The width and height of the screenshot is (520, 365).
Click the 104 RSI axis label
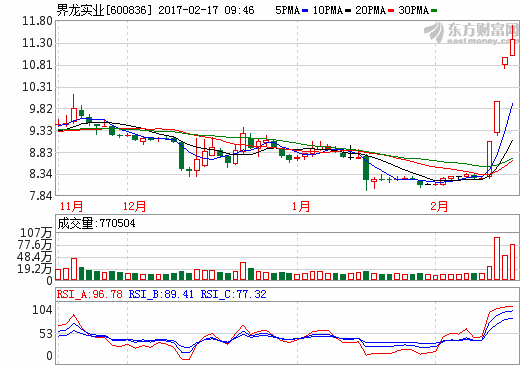tap(42, 310)
